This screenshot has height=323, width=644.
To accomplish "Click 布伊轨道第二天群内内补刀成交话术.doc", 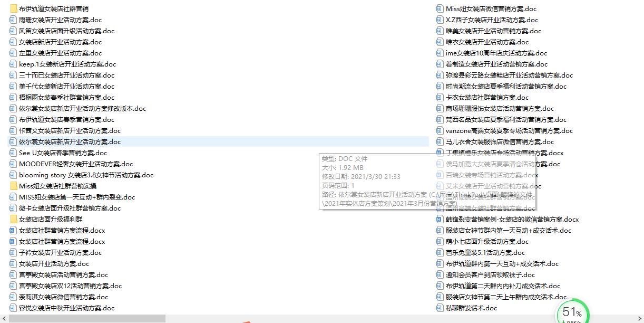I will coord(503,286).
